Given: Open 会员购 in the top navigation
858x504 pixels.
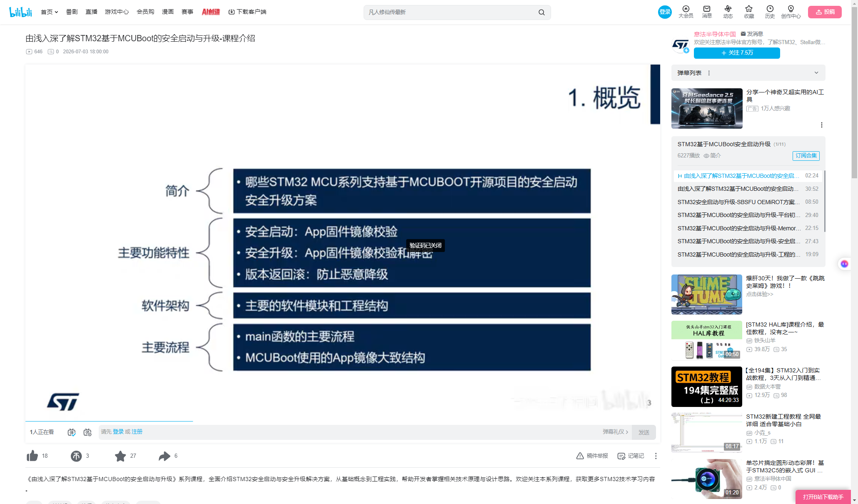Looking at the screenshot, I should click(x=145, y=12).
